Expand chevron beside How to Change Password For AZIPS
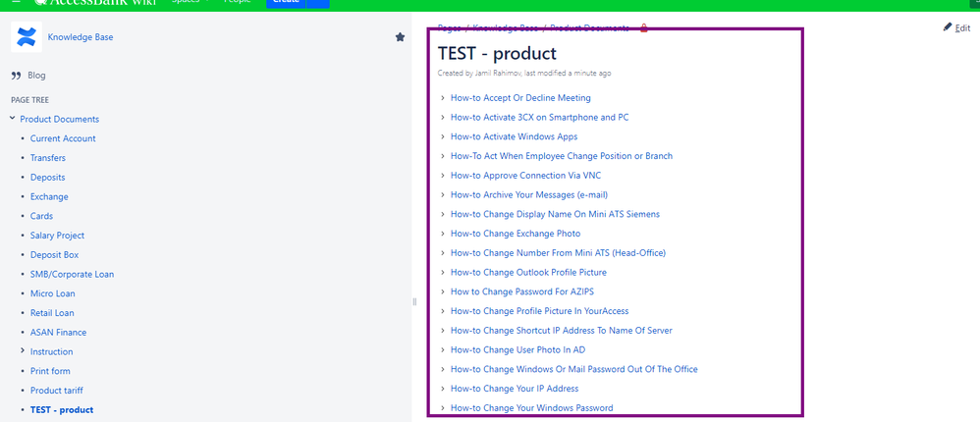The height and width of the screenshot is (422, 980). click(x=443, y=291)
